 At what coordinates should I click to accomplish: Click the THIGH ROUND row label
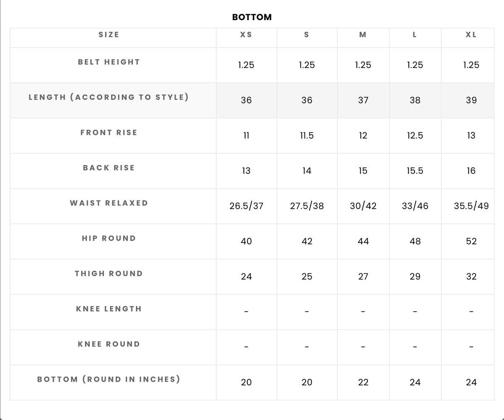click(x=109, y=273)
